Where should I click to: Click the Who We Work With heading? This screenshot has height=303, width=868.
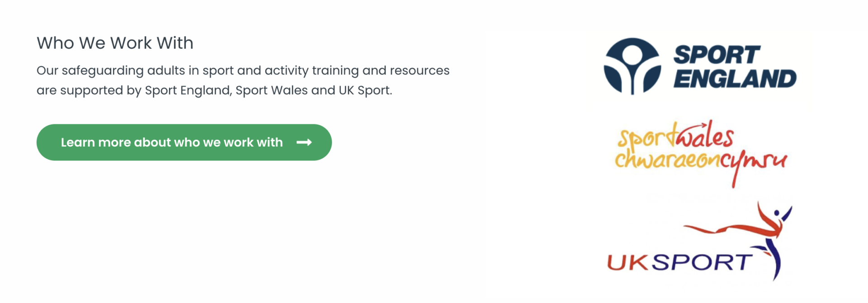tap(115, 43)
